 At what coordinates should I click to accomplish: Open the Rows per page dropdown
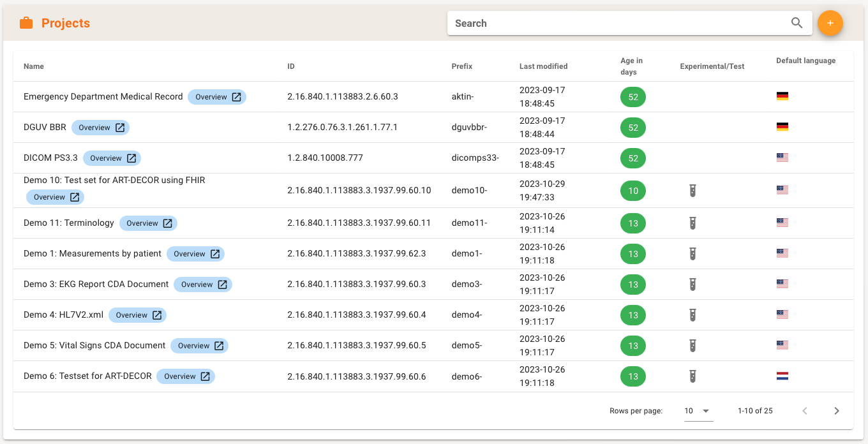tap(698, 411)
